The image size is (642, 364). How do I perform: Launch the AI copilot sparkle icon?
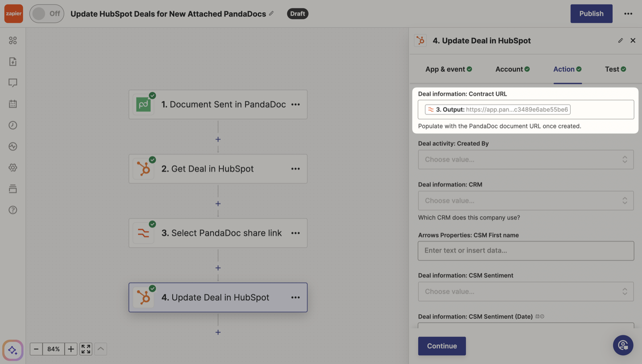tap(13, 350)
